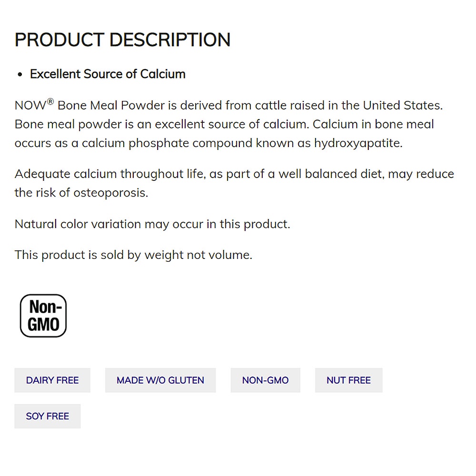This screenshot has height=476, width=476.
Task: Click the NOW brand name in paragraph
Action: click(30, 106)
